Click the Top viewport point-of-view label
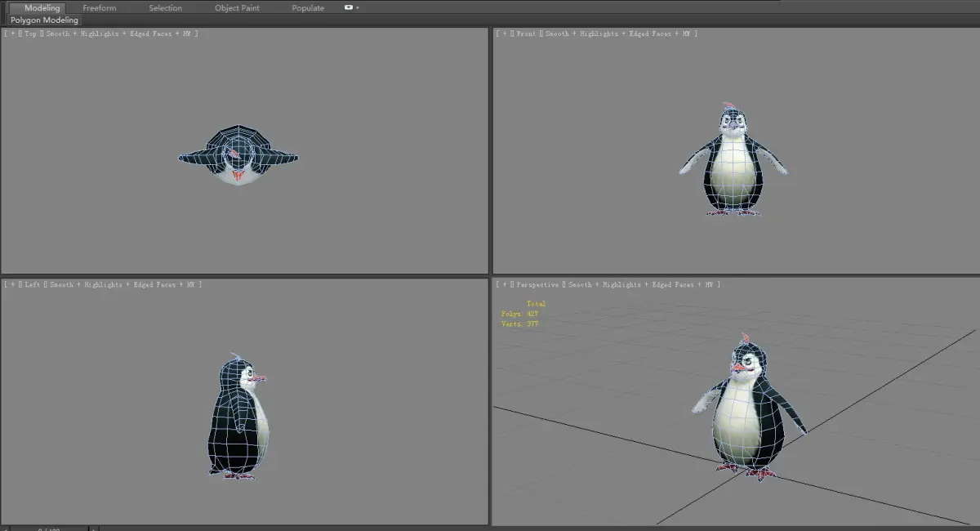Viewport: 980px width, 531px height. click(31, 33)
